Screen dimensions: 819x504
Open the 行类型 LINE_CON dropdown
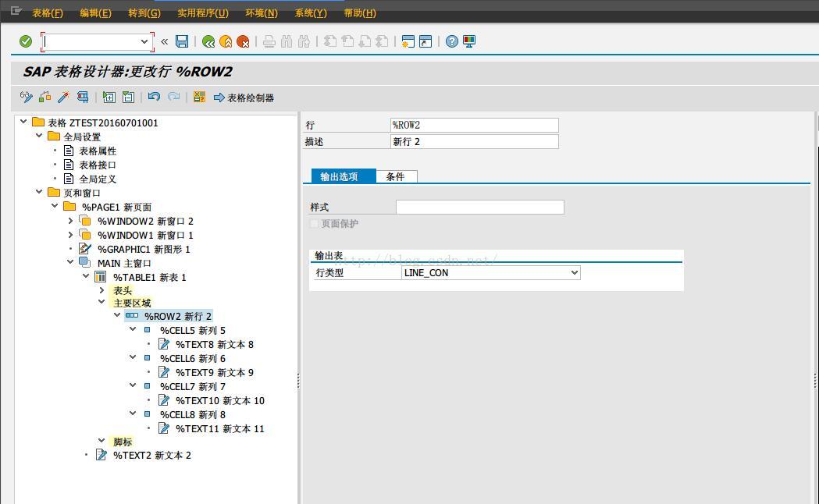tap(575, 272)
